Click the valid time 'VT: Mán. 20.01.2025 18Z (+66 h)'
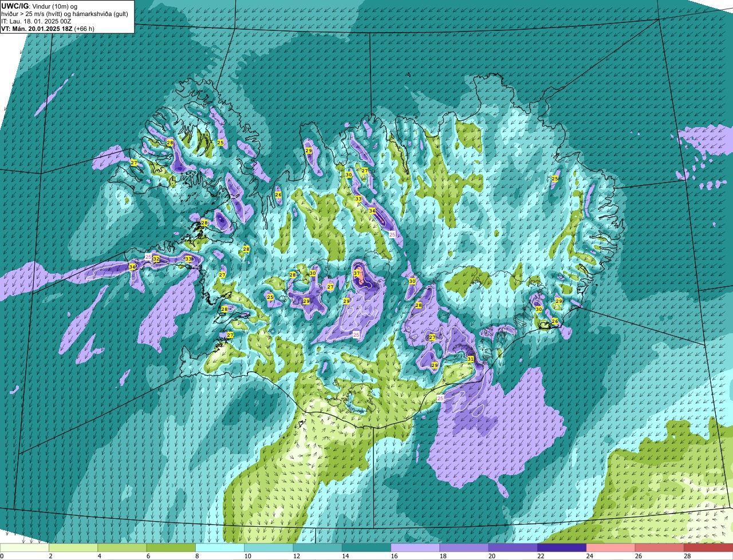This screenshot has width=733, height=560. pyautogui.click(x=48, y=28)
